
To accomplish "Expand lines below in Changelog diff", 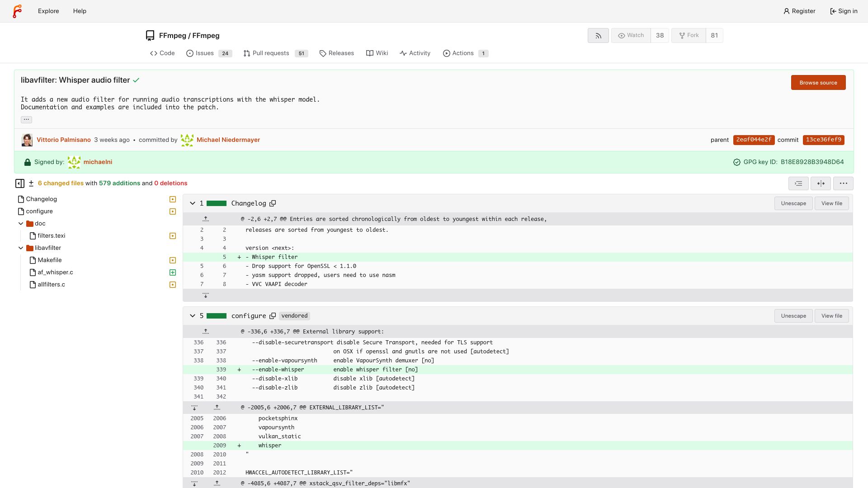I will coord(206,296).
